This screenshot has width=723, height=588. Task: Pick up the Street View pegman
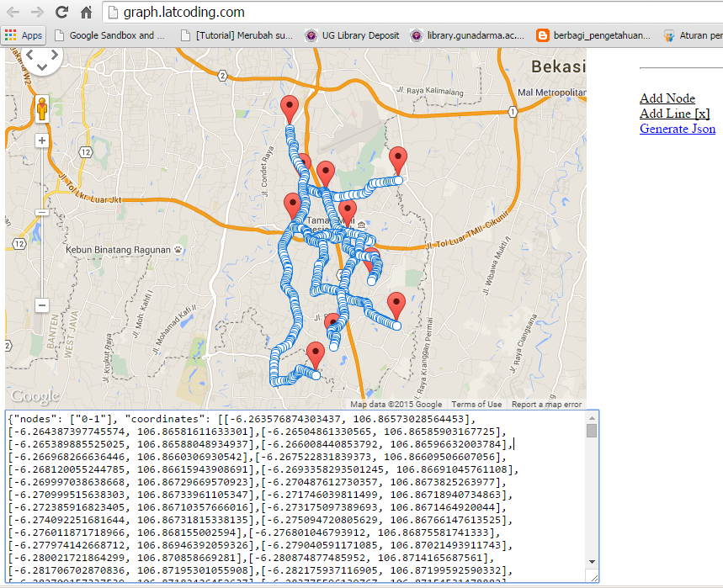coord(42,109)
